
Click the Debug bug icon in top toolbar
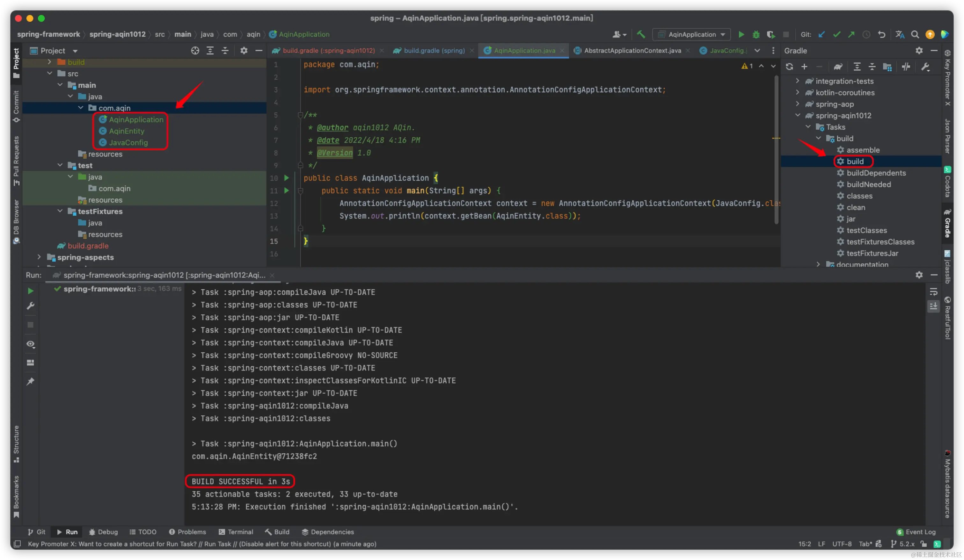(x=756, y=34)
